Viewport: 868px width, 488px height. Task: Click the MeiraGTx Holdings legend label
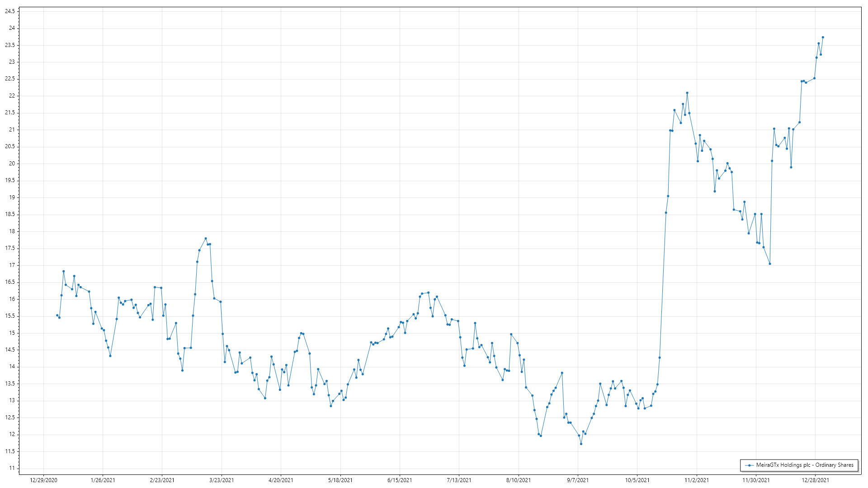pyautogui.click(x=804, y=465)
